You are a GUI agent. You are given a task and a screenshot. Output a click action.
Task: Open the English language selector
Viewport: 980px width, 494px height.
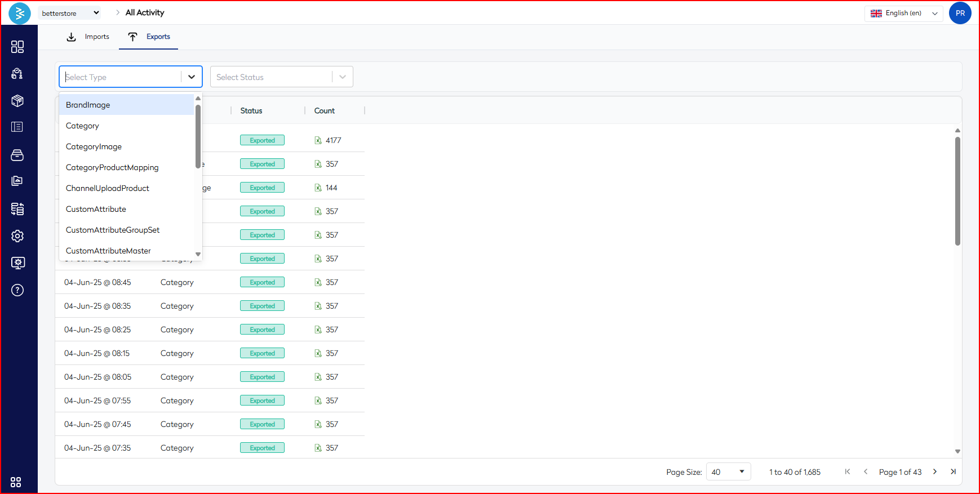[x=903, y=14]
